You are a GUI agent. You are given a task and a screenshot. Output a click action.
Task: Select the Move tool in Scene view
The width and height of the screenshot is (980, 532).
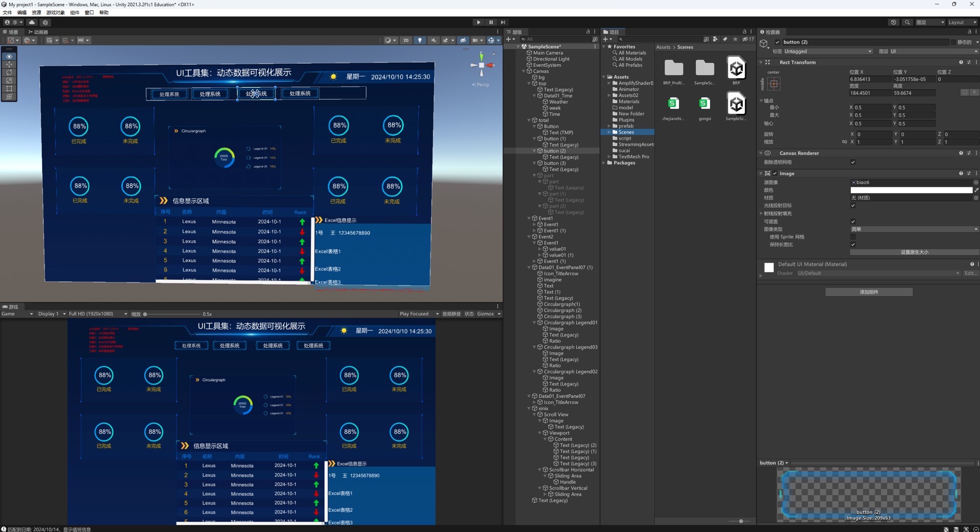point(9,65)
